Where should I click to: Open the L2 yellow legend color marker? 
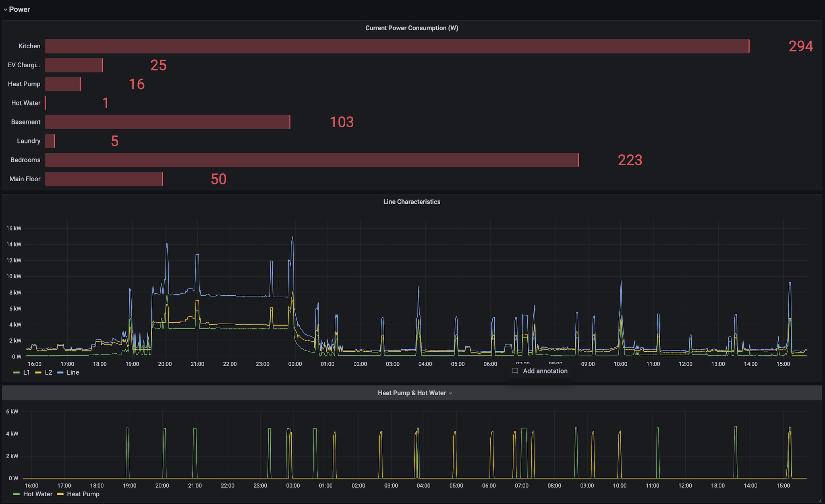pos(38,373)
